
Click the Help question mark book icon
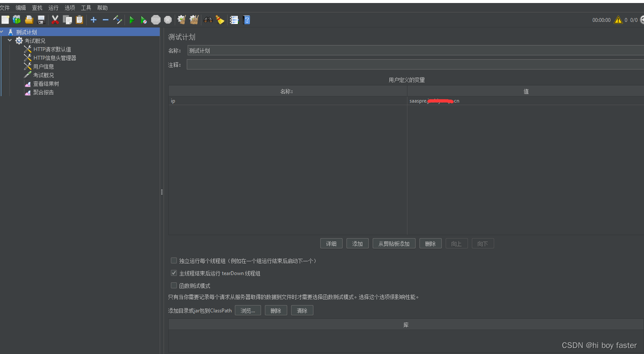pos(246,20)
